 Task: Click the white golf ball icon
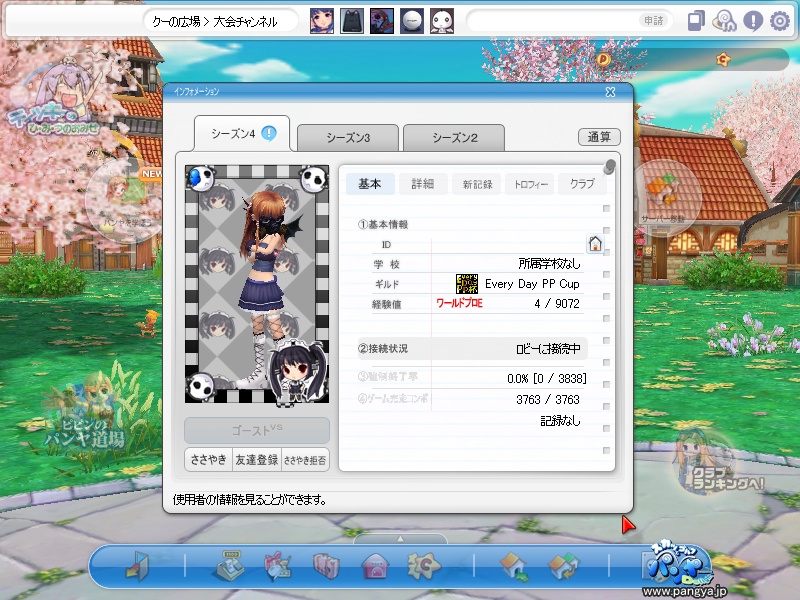point(412,21)
